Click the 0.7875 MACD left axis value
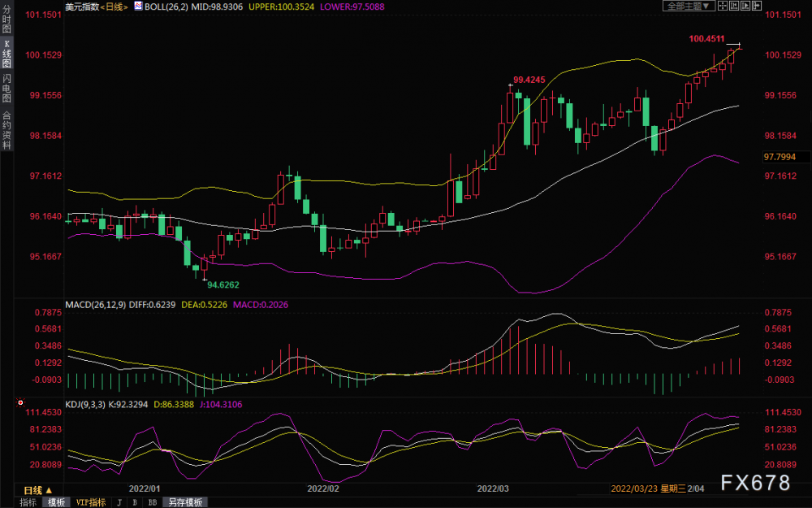Viewport: 812px width, 508px height. (x=48, y=313)
